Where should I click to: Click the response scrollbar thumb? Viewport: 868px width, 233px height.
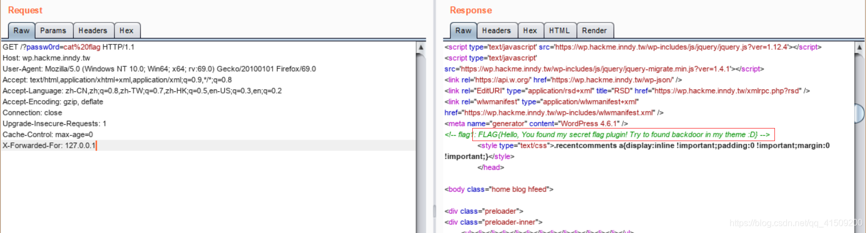pos(859,113)
